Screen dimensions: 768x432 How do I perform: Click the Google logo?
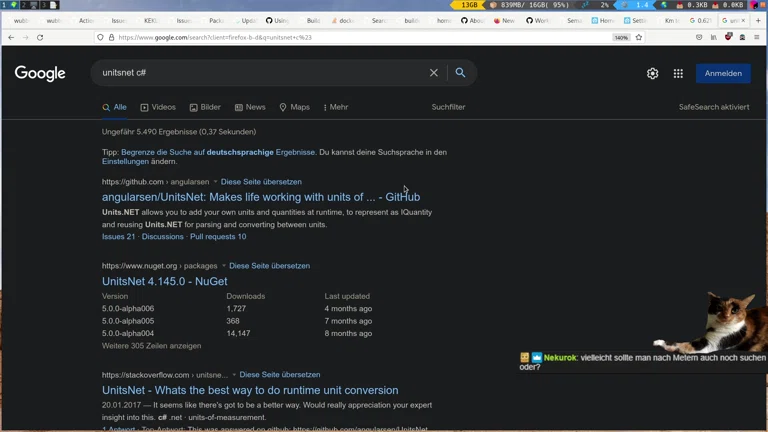40,73
